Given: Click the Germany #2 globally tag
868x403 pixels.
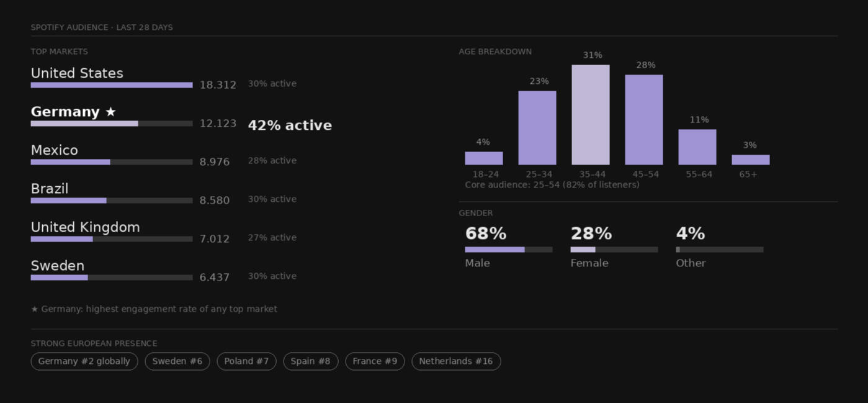Looking at the screenshot, I should click(84, 361).
